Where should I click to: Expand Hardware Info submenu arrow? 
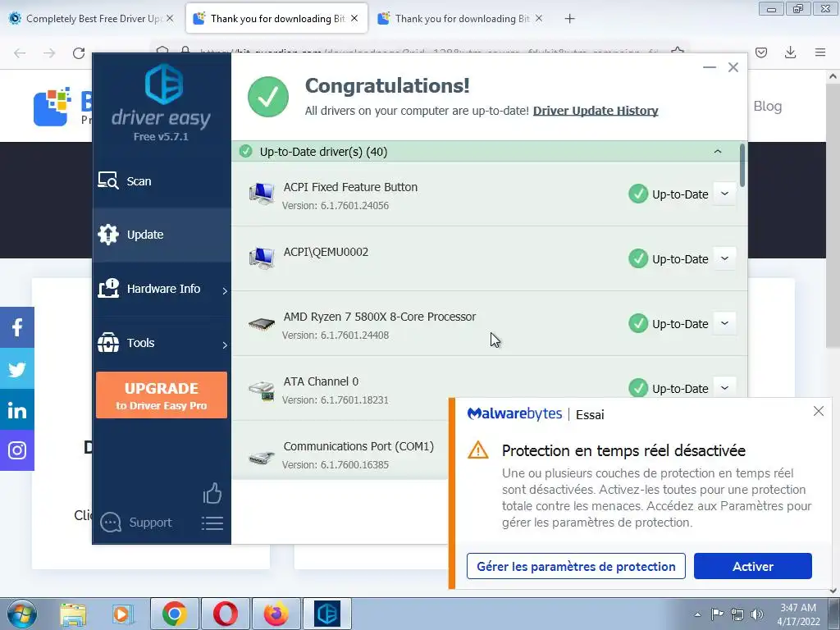point(225,290)
